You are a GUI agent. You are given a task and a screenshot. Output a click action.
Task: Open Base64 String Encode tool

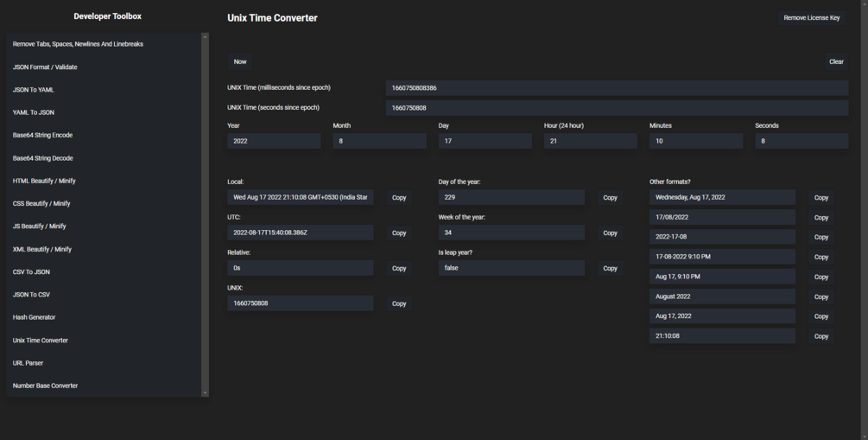click(x=42, y=135)
